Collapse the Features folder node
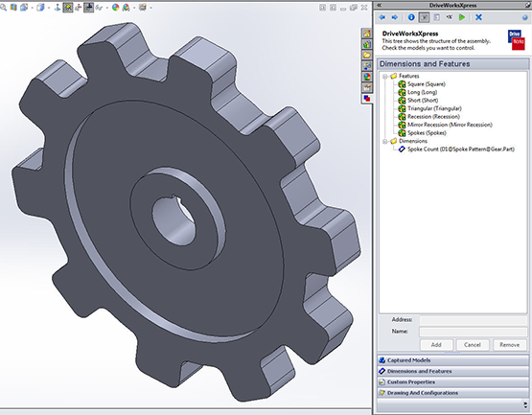Viewport: 532px width, 415px height. pyautogui.click(x=385, y=77)
